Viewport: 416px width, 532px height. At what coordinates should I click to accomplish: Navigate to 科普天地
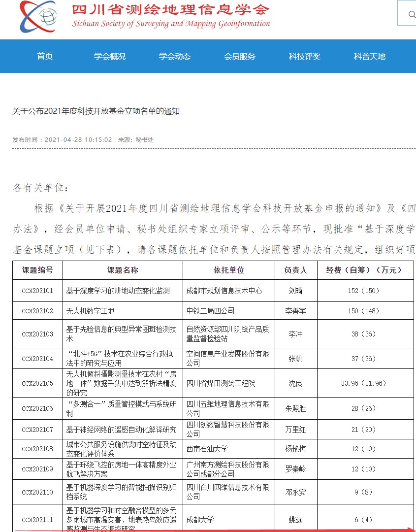370,56
